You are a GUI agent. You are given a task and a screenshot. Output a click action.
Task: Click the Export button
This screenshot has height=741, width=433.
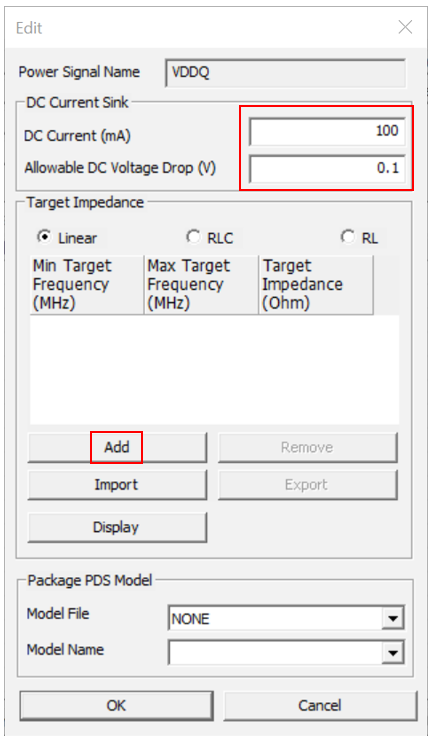(x=307, y=485)
